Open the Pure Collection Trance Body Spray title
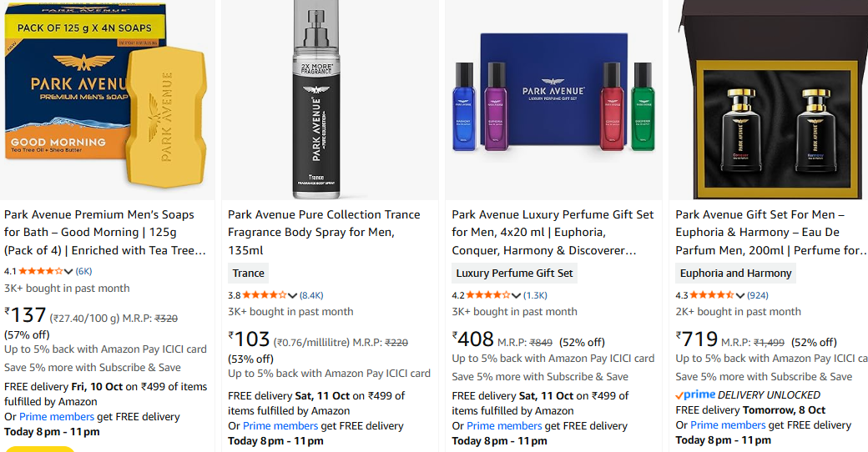The image size is (868, 452). (x=324, y=223)
